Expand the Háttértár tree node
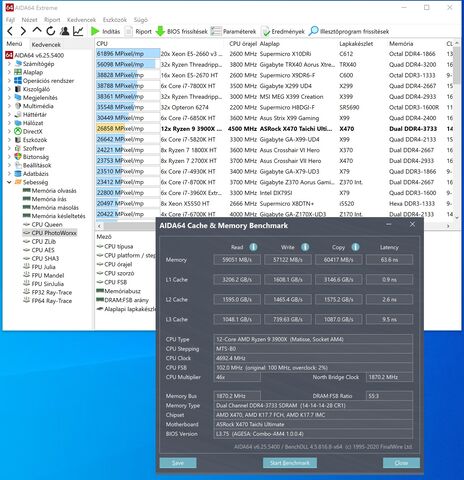Viewport: 464px width, 480px height. tap(9, 114)
